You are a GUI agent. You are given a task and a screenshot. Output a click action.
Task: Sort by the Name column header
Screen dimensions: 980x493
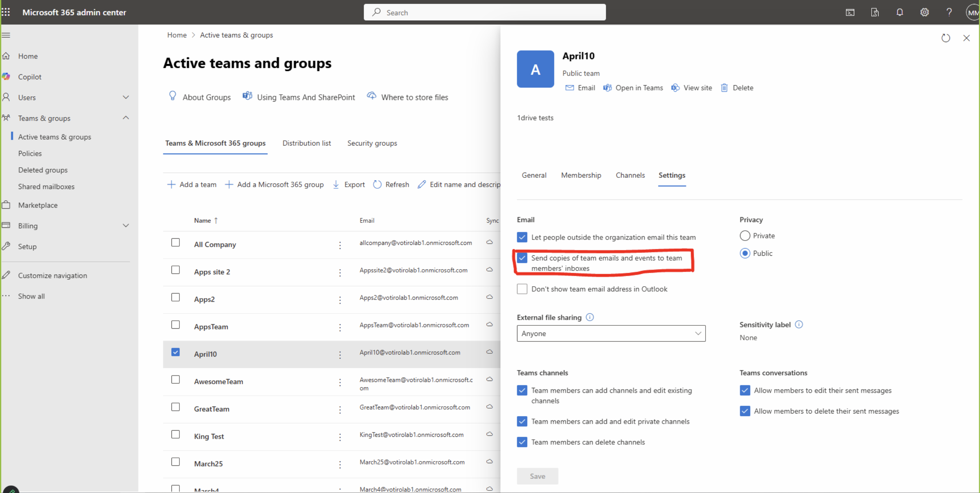[206, 221]
